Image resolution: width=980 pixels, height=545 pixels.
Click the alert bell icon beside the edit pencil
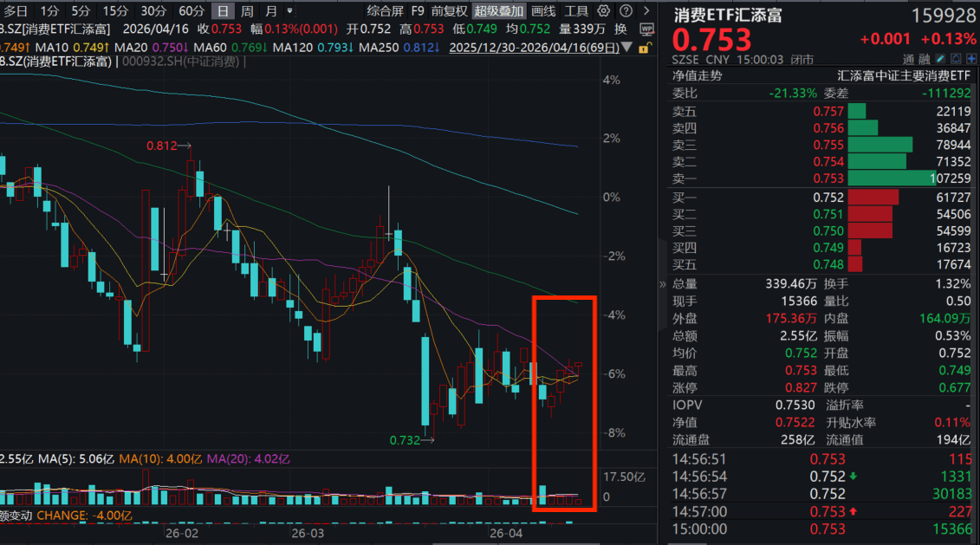(x=956, y=58)
